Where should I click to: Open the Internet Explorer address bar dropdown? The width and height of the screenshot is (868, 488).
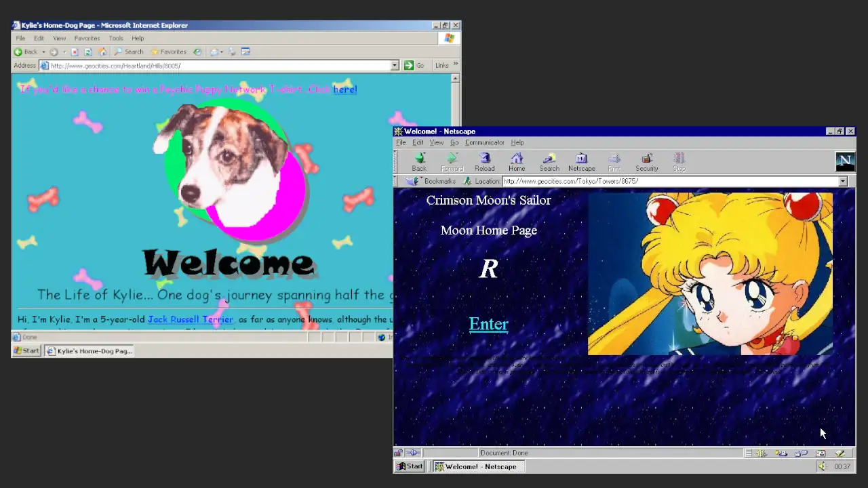pyautogui.click(x=395, y=66)
